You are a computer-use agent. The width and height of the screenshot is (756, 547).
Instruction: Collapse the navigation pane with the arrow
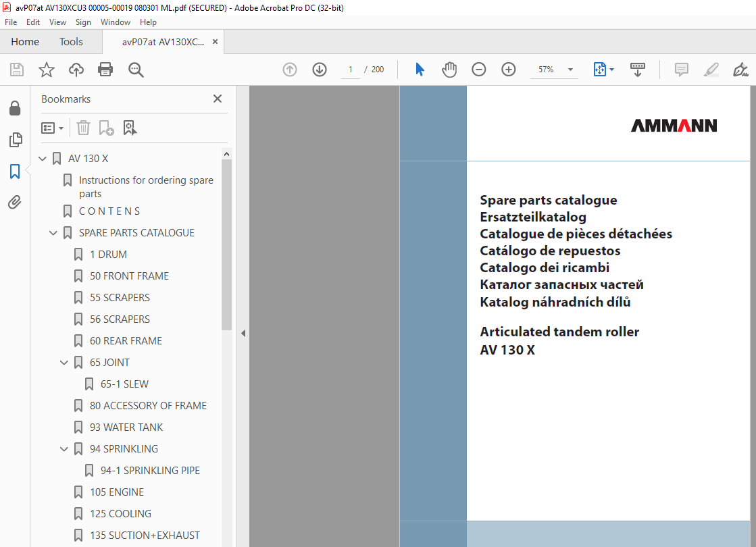[x=243, y=334]
